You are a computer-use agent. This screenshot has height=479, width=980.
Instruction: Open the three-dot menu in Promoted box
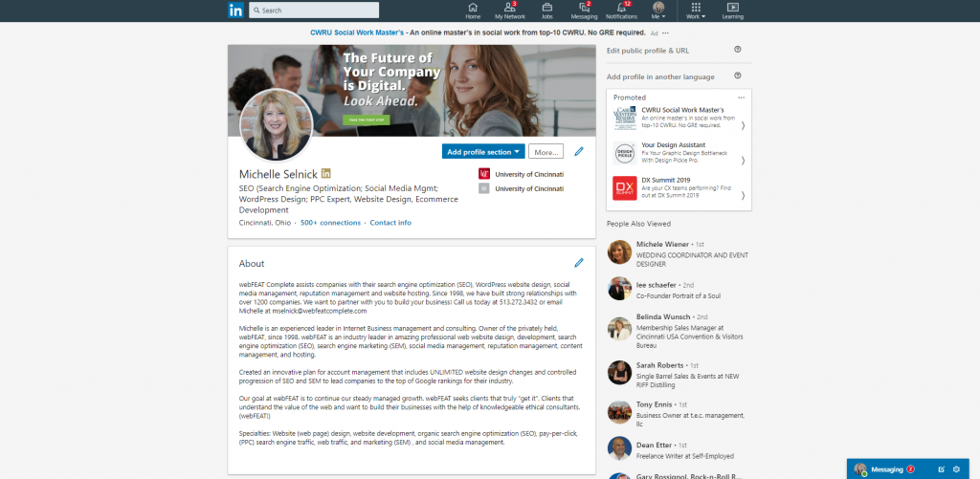(x=742, y=98)
